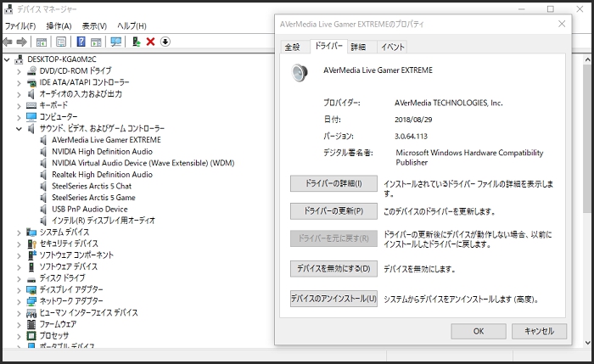
Task: Click the キャンセル button
Action: point(539,332)
